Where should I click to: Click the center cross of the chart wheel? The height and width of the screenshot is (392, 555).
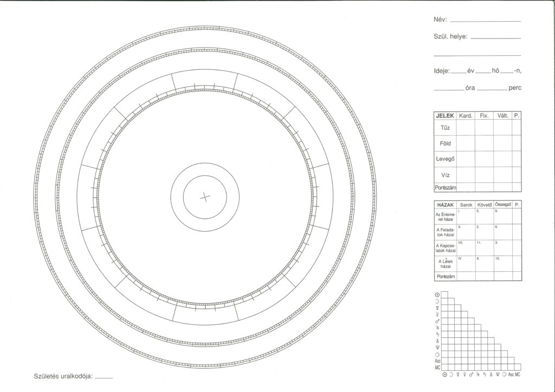coord(205,197)
